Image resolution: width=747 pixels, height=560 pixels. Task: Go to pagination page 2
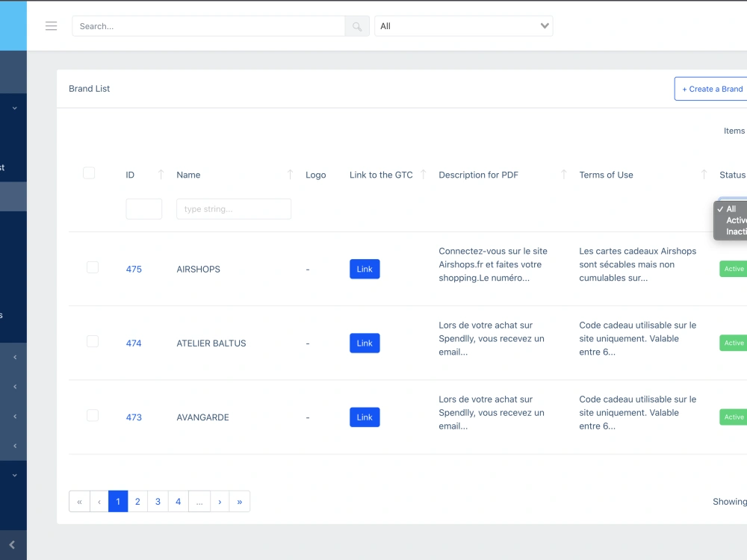[137, 502]
